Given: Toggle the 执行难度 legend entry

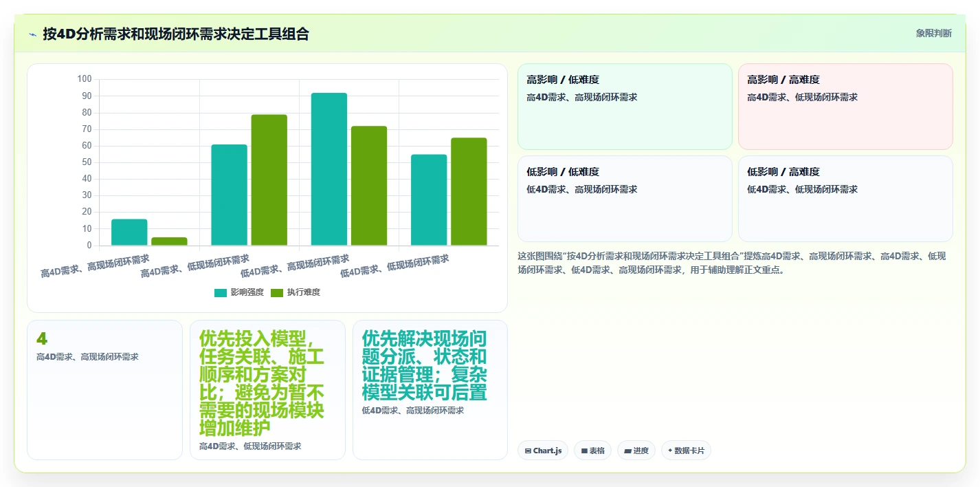Looking at the screenshot, I should coord(296,292).
